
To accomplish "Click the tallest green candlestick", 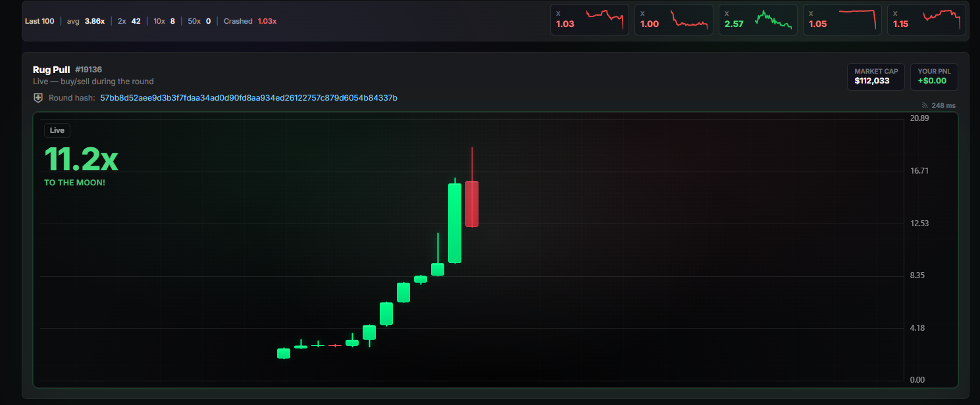I will coord(455,223).
